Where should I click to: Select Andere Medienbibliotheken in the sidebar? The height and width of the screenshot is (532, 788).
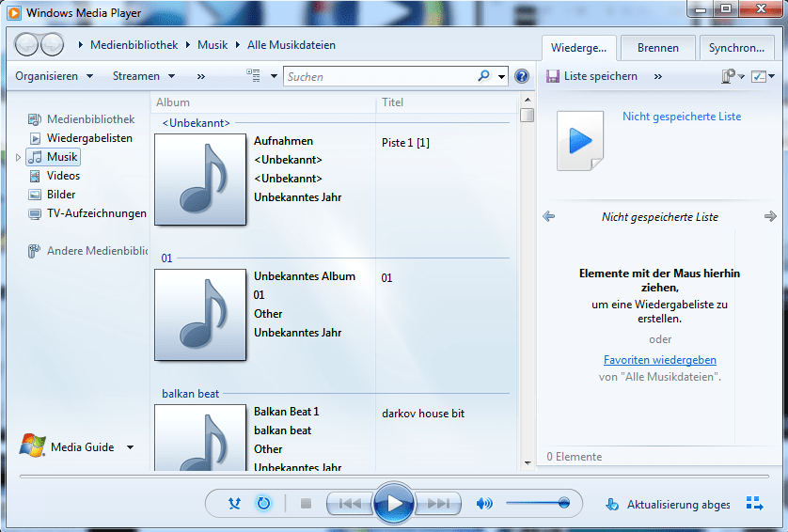tap(88, 251)
